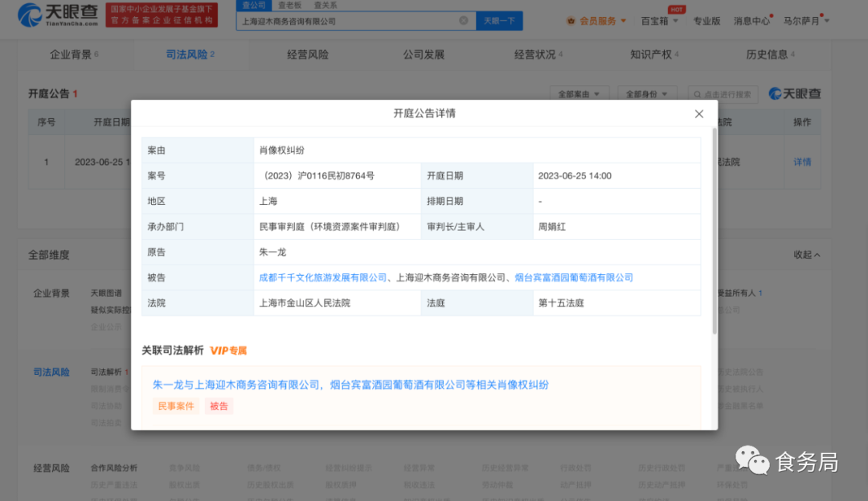Switch to the 查公司 search tab
The height and width of the screenshot is (501, 868).
click(x=254, y=5)
